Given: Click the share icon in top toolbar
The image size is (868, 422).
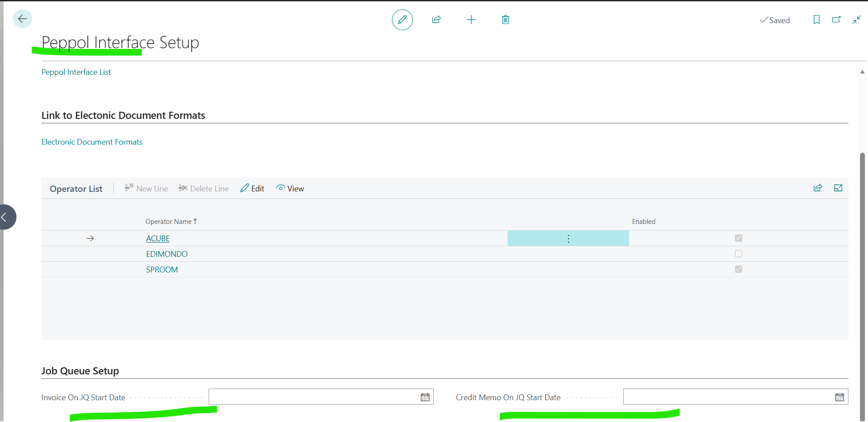Looking at the screenshot, I should (436, 20).
